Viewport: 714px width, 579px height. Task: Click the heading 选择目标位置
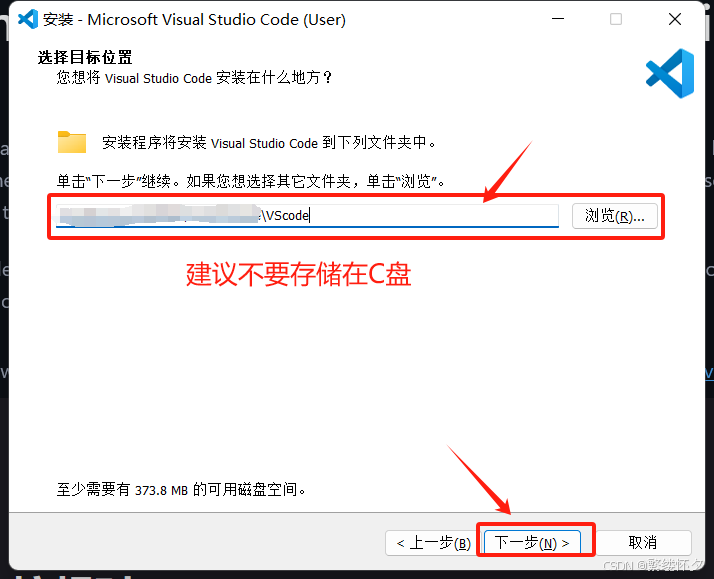click(x=85, y=57)
